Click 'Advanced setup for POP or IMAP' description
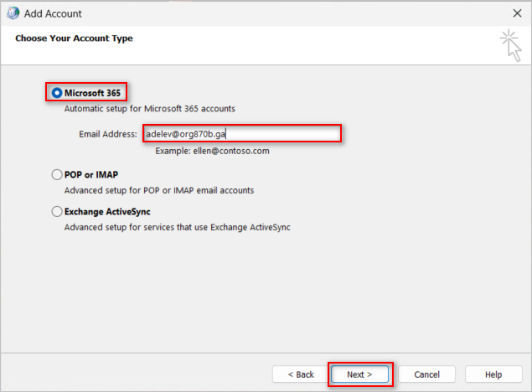 159,190
